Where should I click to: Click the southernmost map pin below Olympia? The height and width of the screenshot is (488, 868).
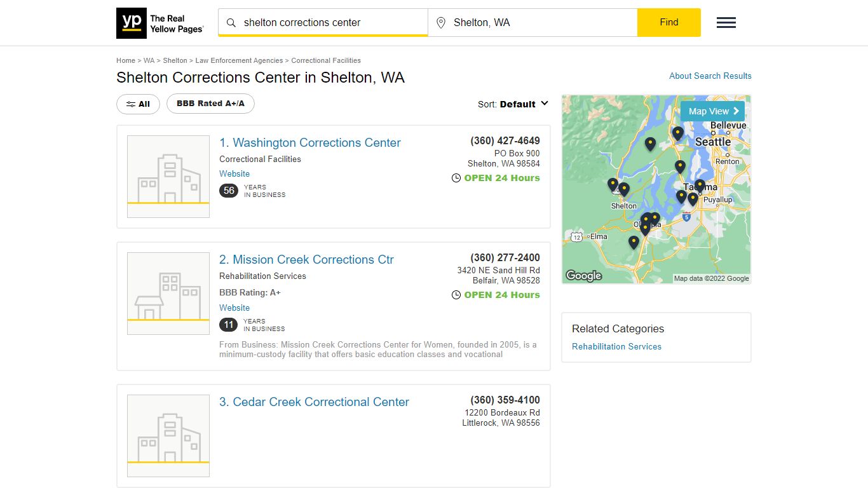pyautogui.click(x=634, y=243)
